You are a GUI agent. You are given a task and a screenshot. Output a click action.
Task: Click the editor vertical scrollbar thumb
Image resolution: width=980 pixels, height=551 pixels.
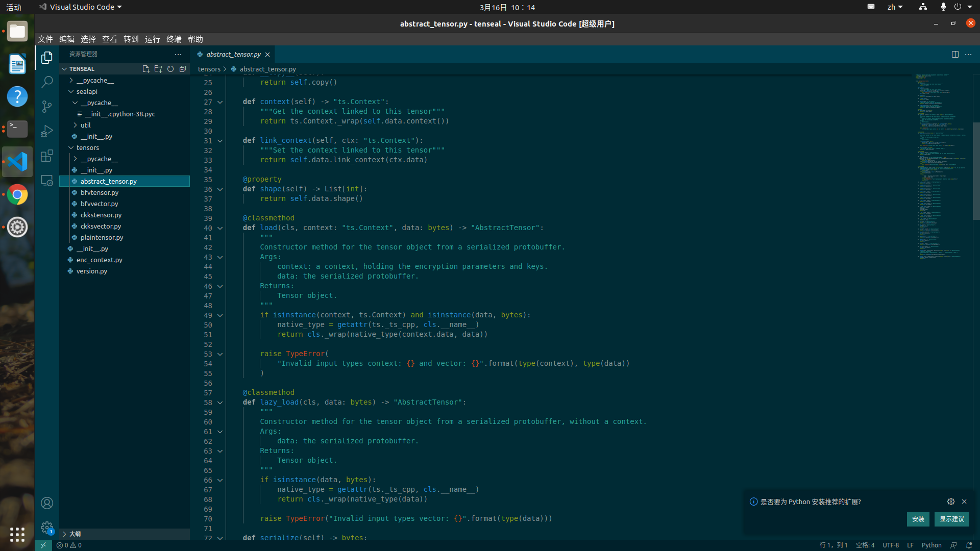pyautogui.click(x=976, y=171)
